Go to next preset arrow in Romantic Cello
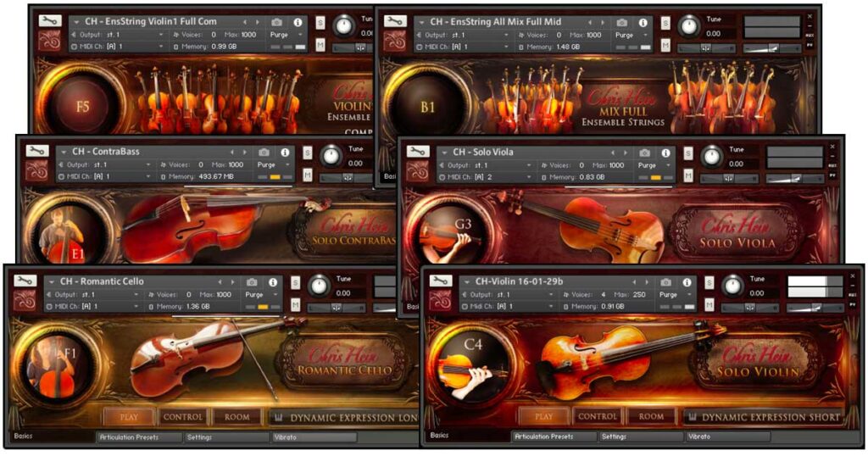Viewport: 868px width, 456px height. pyautogui.click(x=232, y=281)
